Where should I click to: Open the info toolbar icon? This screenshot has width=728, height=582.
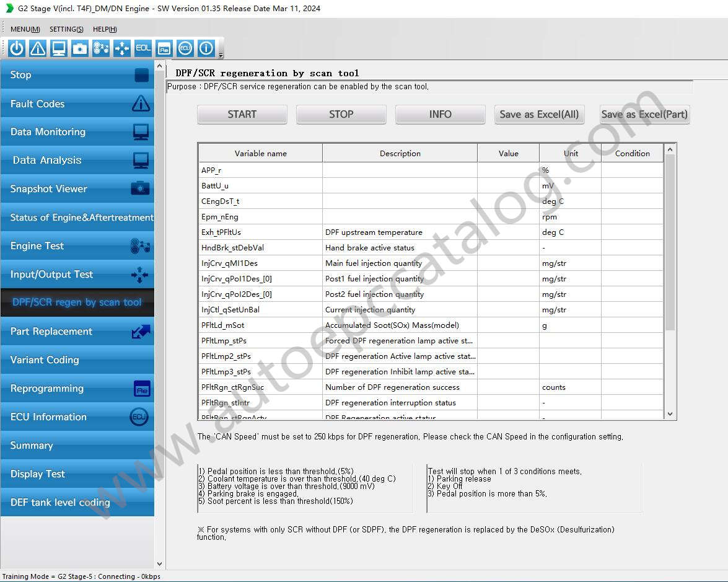click(x=206, y=48)
